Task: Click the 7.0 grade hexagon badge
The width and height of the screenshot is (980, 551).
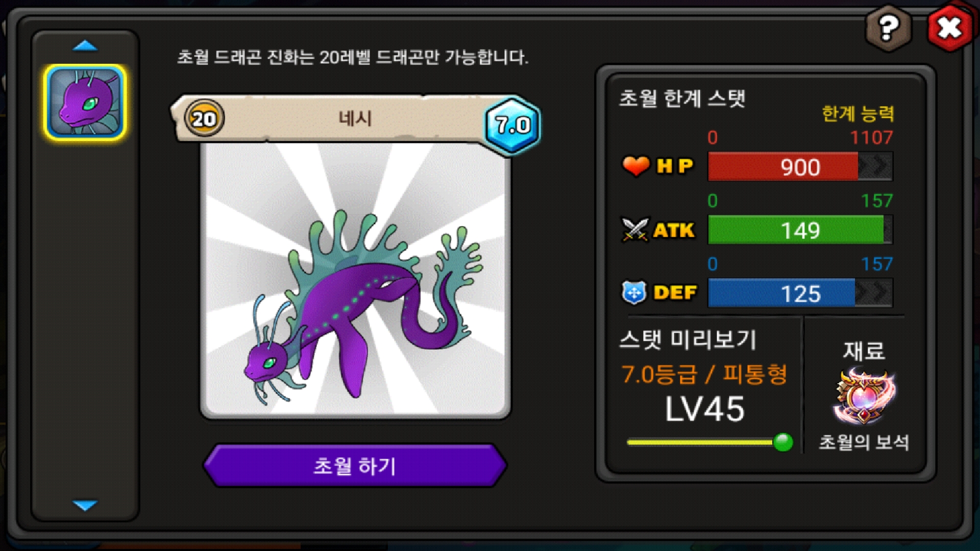Action: (x=512, y=124)
